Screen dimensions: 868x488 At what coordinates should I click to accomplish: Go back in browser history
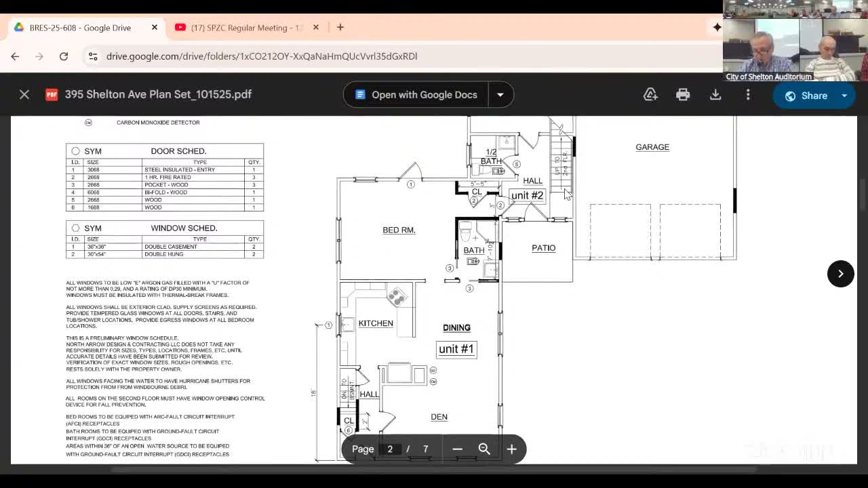tap(15, 56)
